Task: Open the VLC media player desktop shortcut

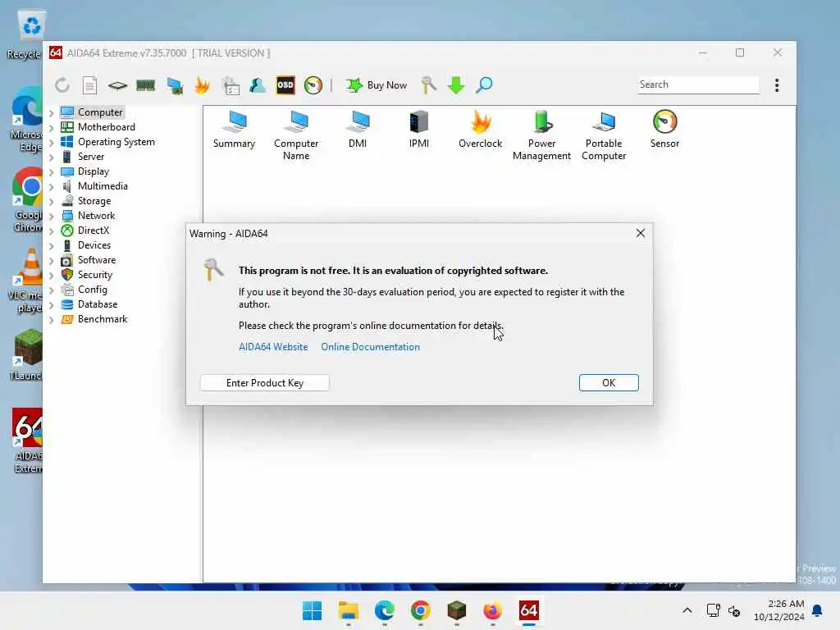Action: click(27, 281)
